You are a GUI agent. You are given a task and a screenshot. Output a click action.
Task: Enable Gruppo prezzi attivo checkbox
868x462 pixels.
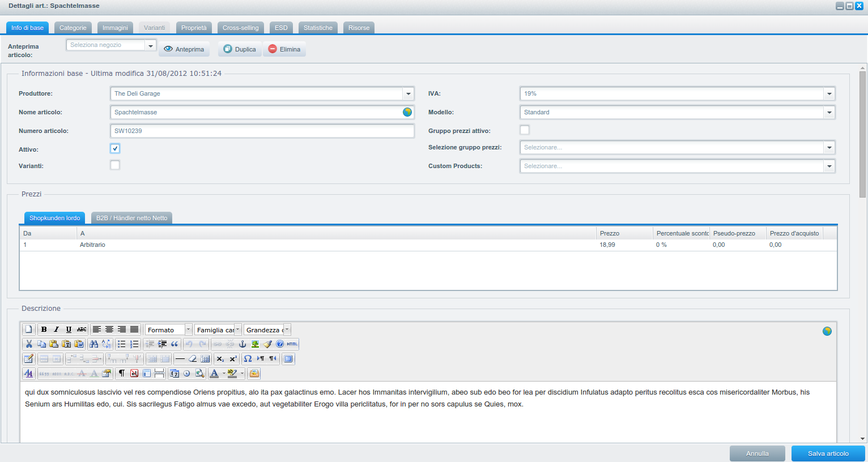(525, 130)
